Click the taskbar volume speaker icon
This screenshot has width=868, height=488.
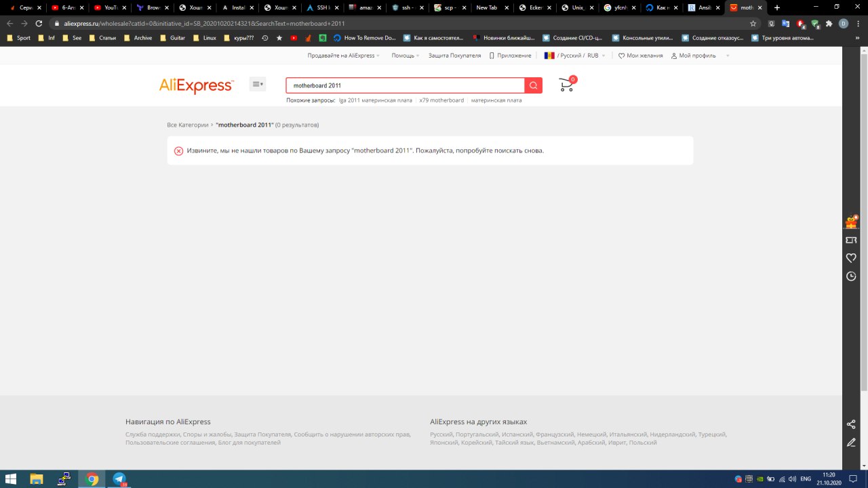coord(792,479)
